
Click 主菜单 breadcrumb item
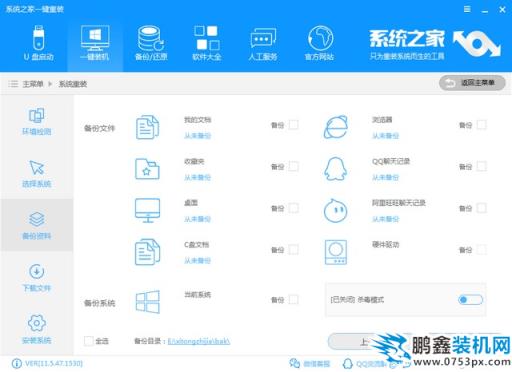point(33,84)
